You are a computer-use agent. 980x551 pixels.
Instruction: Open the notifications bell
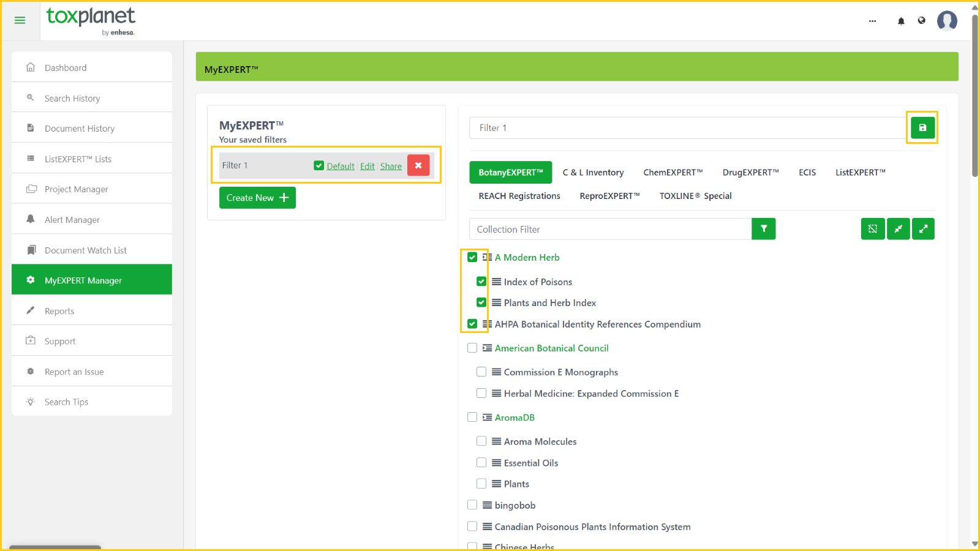pos(901,21)
